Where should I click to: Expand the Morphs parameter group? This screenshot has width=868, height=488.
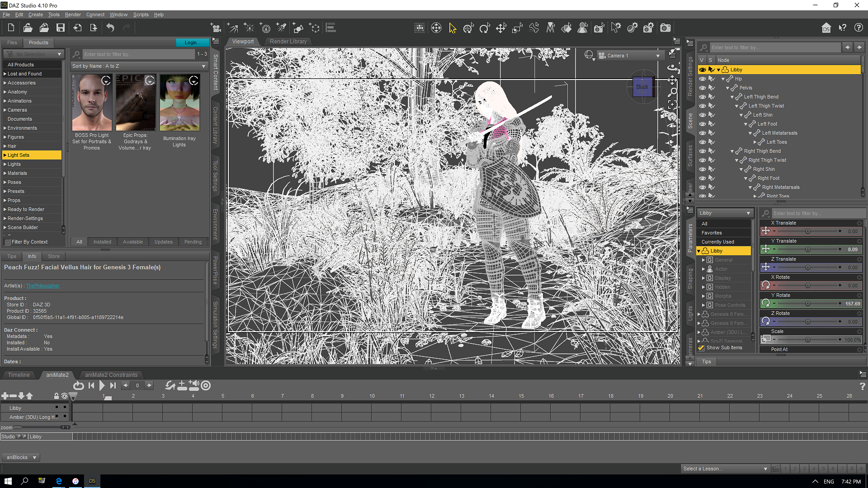(x=703, y=296)
